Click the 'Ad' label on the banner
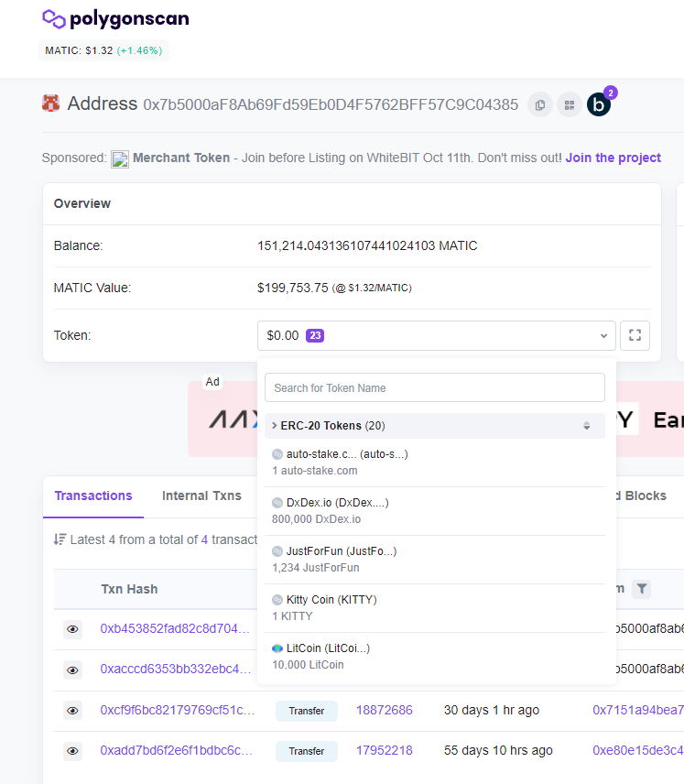Viewport: 684px width, 784px height. click(212, 382)
